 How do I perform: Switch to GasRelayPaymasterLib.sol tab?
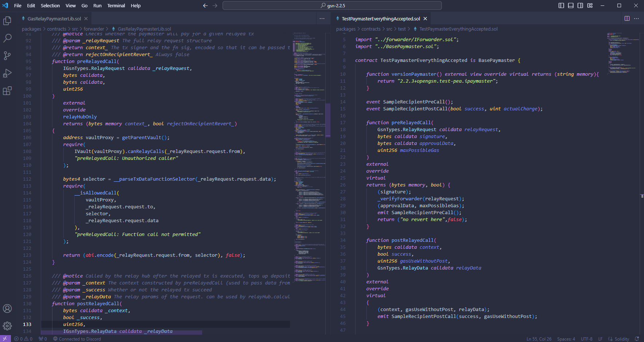click(x=54, y=19)
